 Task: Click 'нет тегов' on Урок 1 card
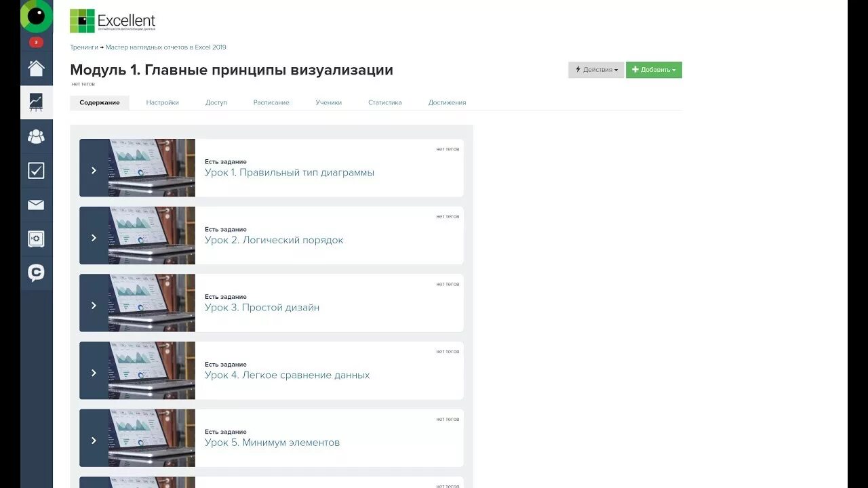pyautogui.click(x=448, y=149)
